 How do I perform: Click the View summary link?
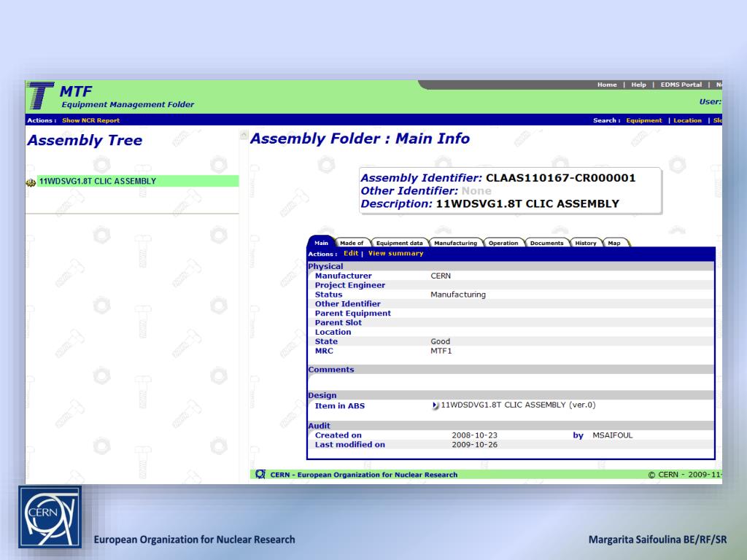coord(395,253)
